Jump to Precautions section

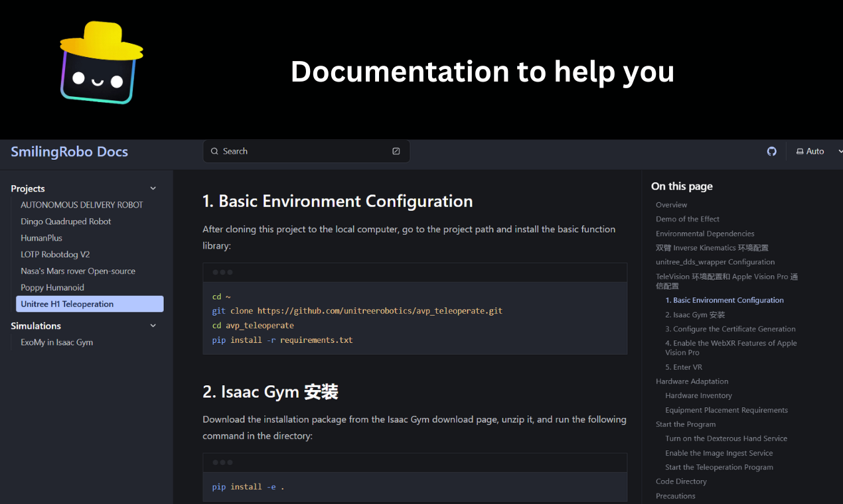coord(676,496)
